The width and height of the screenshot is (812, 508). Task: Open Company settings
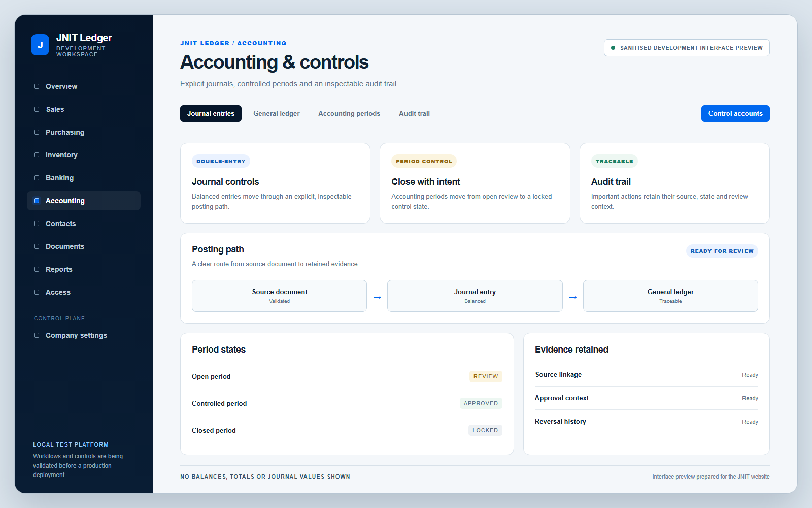(x=84, y=335)
